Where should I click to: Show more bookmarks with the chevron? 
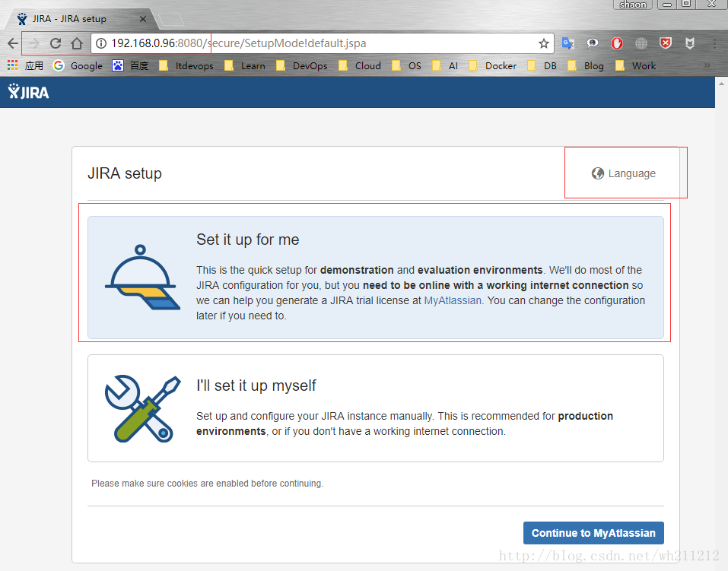coord(707,65)
